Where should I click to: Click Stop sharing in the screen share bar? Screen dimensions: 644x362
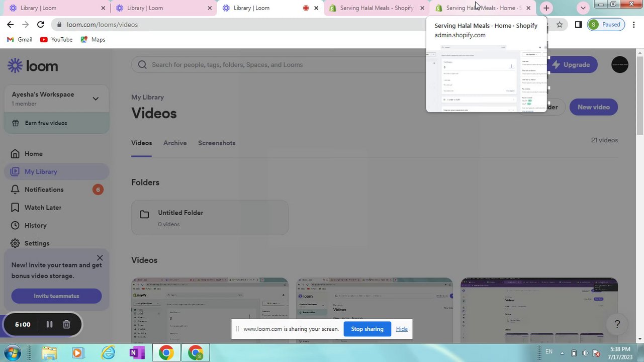point(367,329)
